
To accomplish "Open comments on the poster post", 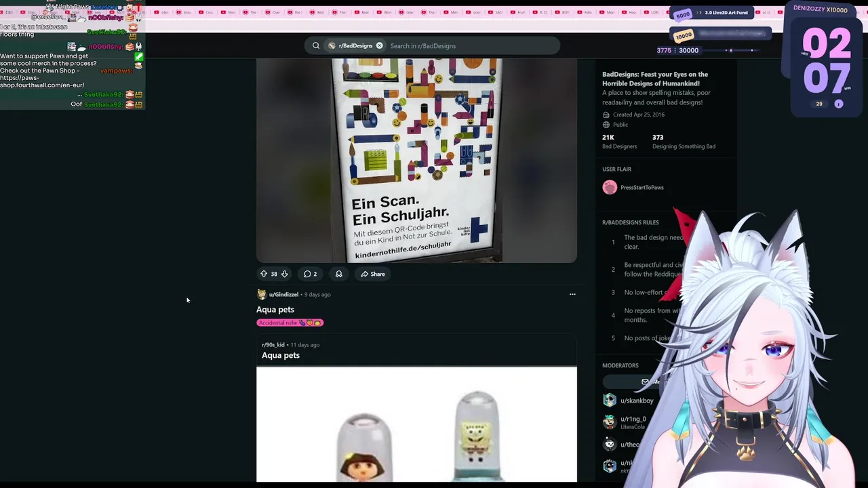I will [310, 274].
